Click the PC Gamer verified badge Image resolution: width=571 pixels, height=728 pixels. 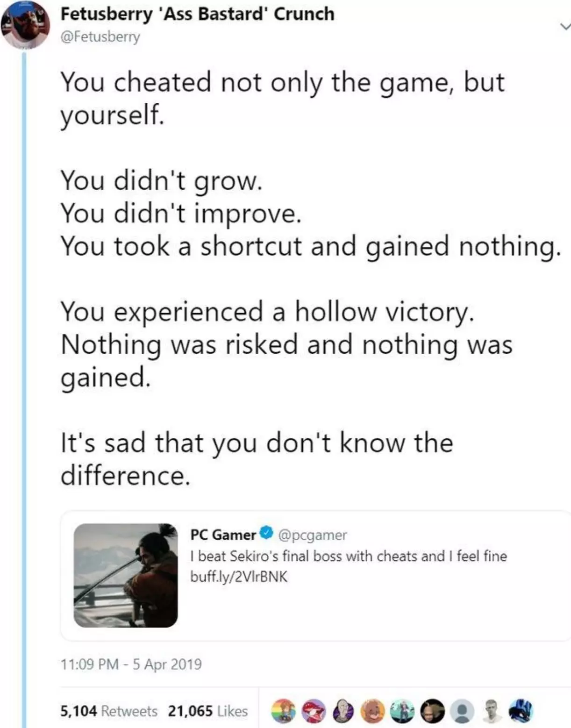coord(266,533)
